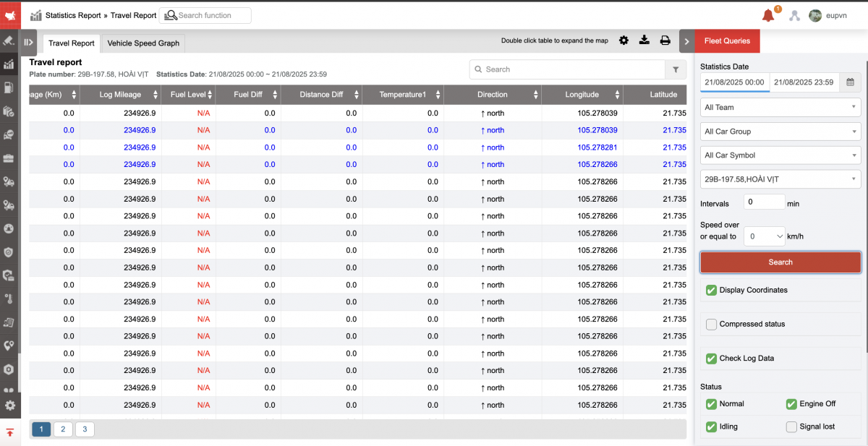Download the travel report
The height and width of the screenshot is (446, 868).
pos(644,40)
